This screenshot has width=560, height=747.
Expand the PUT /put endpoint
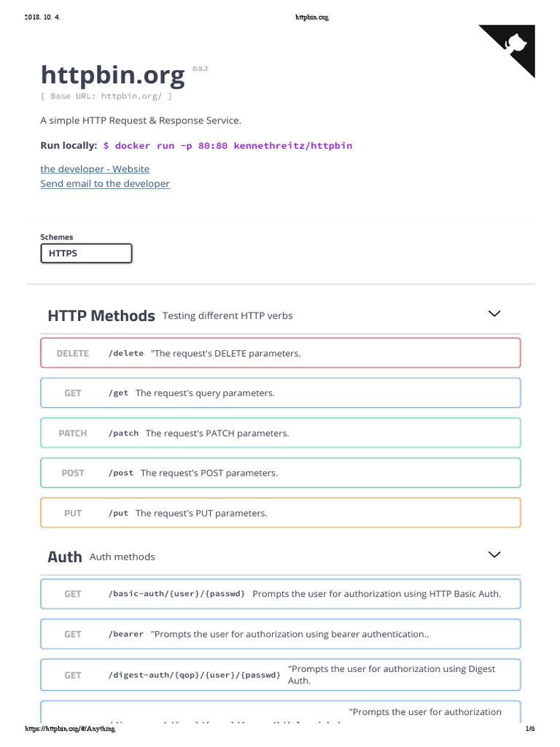281,513
